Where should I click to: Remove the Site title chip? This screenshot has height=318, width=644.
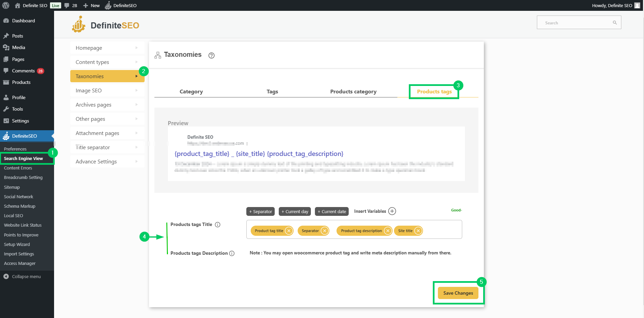click(418, 231)
